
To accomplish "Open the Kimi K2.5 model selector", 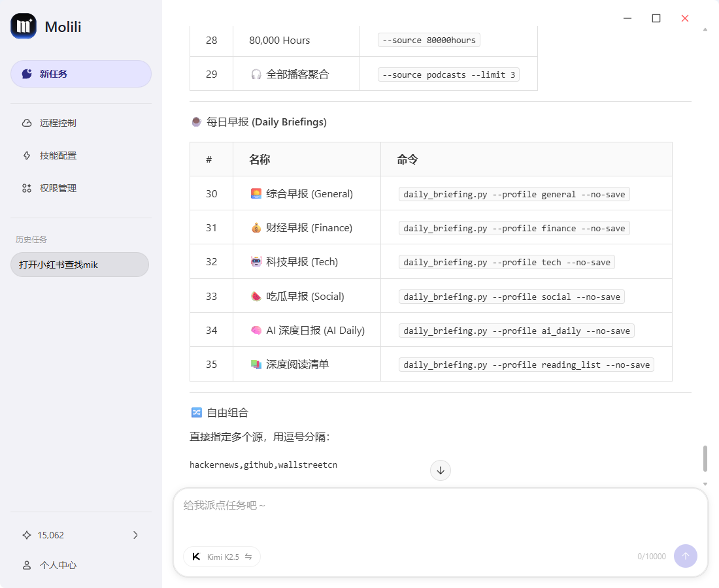I will pyautogui.click(x=222, y=557).
